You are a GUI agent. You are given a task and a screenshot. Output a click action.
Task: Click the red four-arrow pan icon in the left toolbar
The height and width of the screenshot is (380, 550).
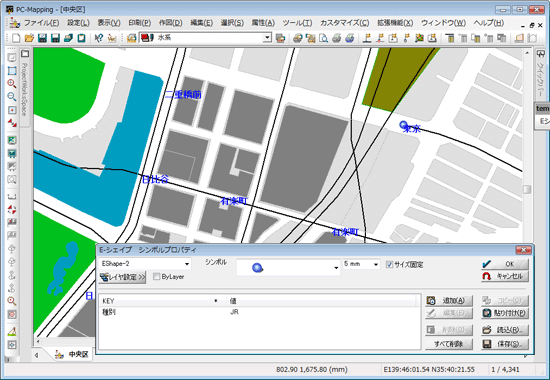[12, 209]
